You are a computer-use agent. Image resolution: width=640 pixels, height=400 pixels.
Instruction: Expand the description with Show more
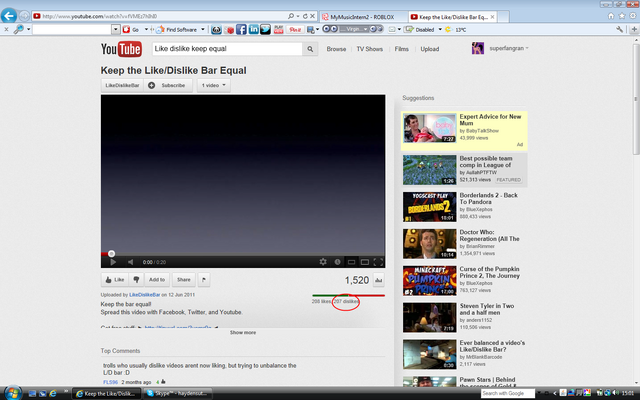pyautogui.click(x=243, y=333)
